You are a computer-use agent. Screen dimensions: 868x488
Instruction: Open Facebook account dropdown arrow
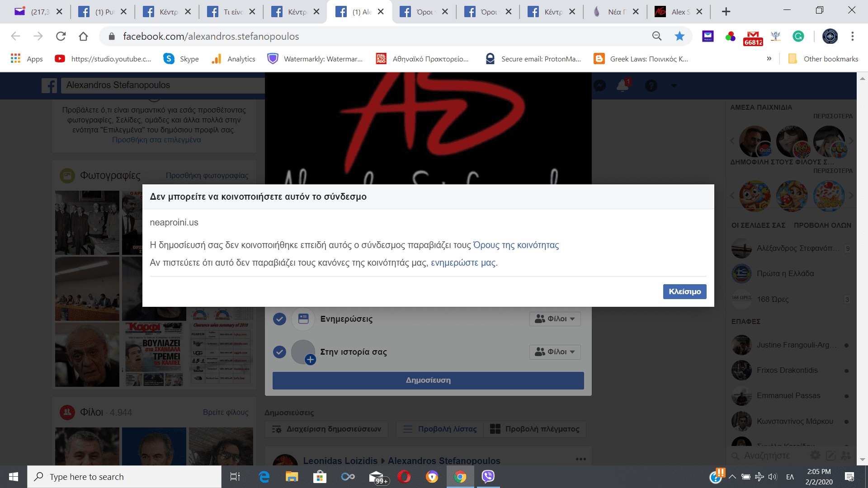(x=674, y=85)
